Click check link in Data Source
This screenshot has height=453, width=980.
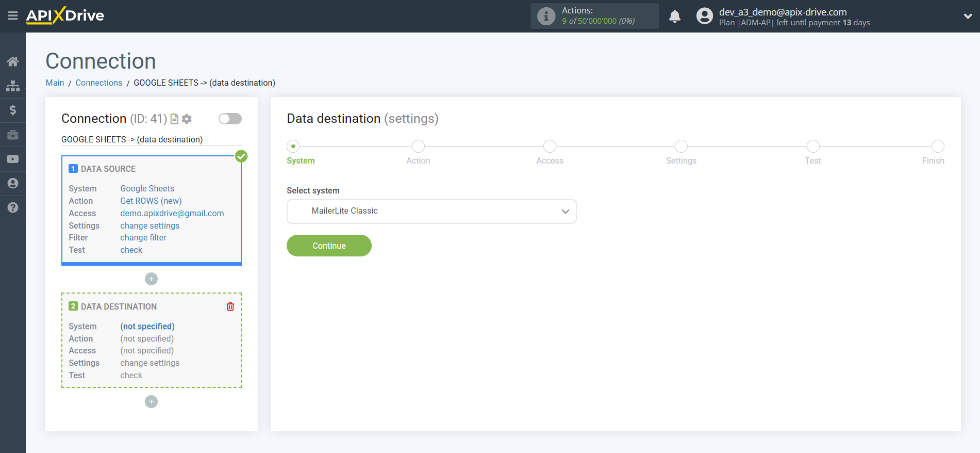(x=131, y=250)
